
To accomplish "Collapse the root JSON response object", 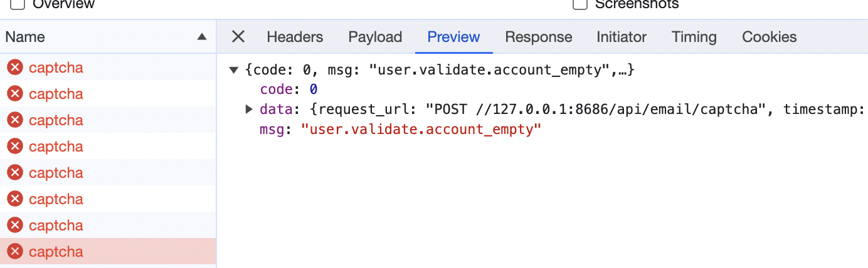I will [234, 70].
